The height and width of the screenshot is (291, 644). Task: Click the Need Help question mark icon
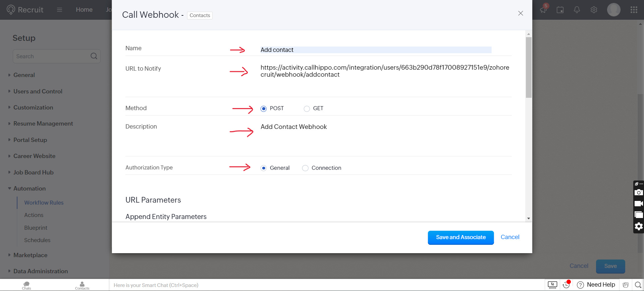580,285
